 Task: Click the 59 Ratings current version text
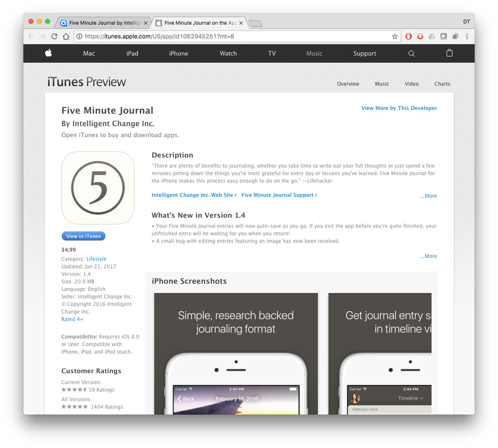point(102,389)
